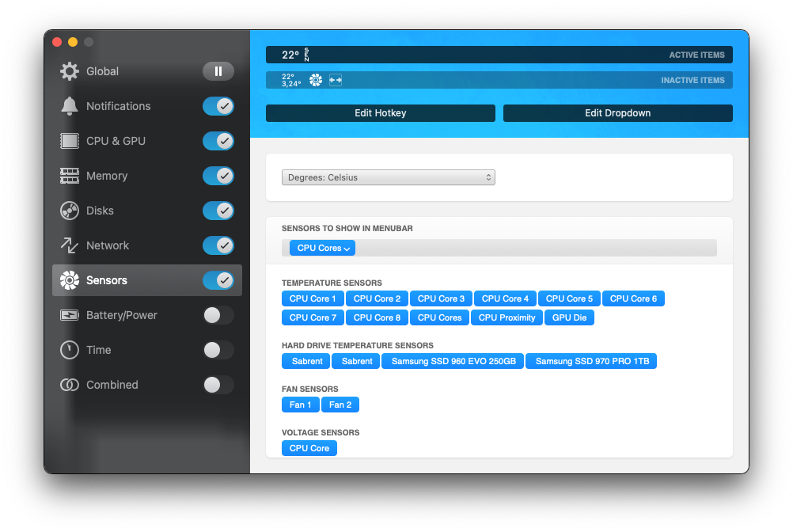Click the Network arrows icon
The height and width of the screenshot is (532, 793).
pyautogui.click(x=70, y=245)
